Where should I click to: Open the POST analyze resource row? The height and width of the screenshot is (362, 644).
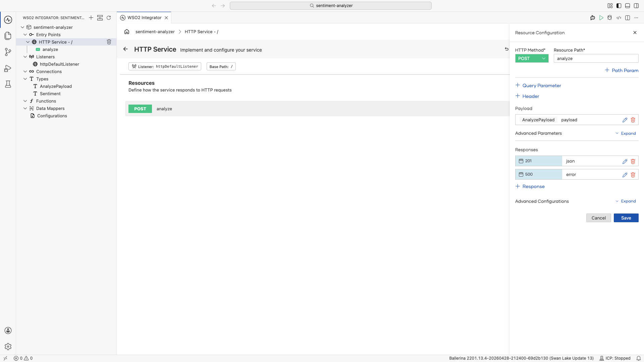click(x=317, y=109)
